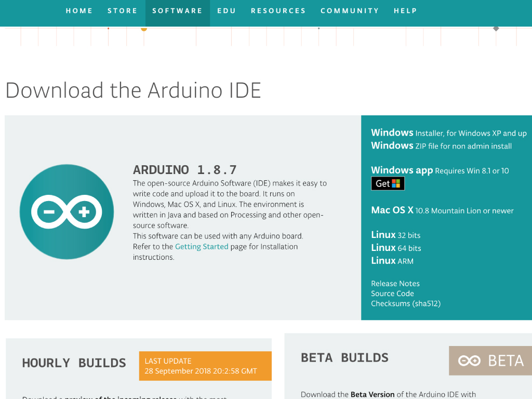Screen dimensions: 532x399
Task: Open the HELP menu item
Action: [405, 11]
